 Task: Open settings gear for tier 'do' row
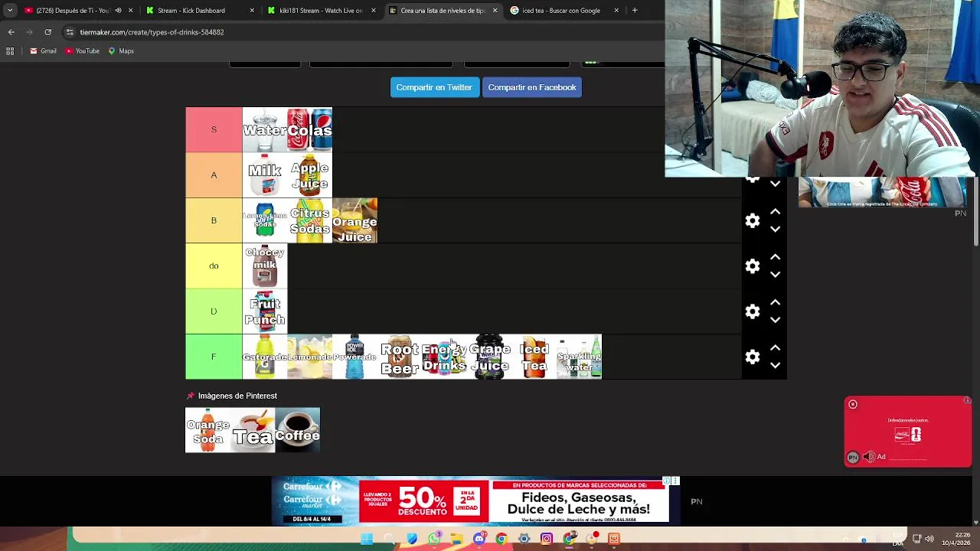coord(753,266)
